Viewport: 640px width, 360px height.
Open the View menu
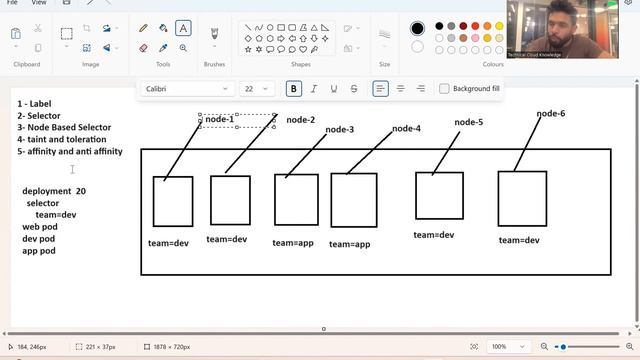tap(39, 2)
